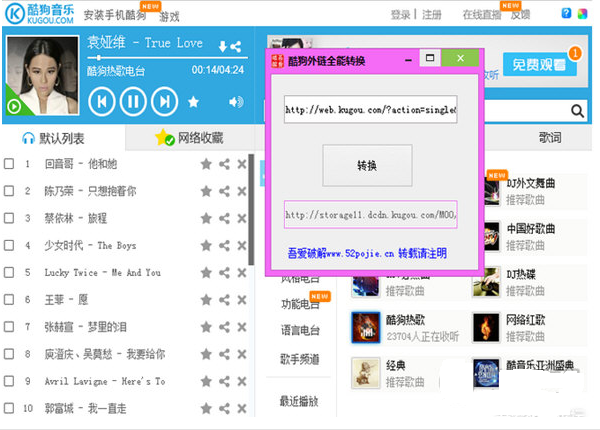This screenshot has width=600, height=430.
Task: Click the 转换 convert button
Action: [367, 165]
